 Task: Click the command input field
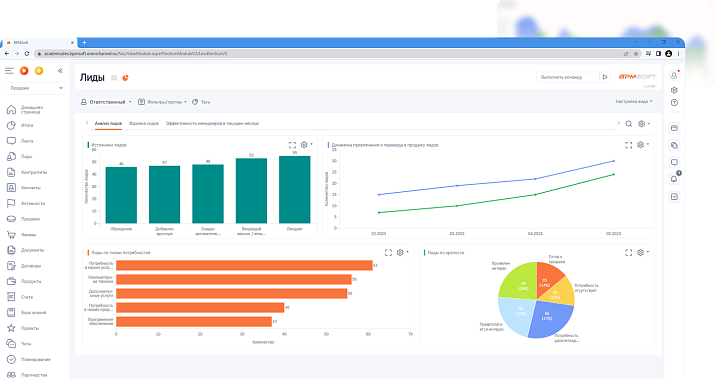[567, 77]
